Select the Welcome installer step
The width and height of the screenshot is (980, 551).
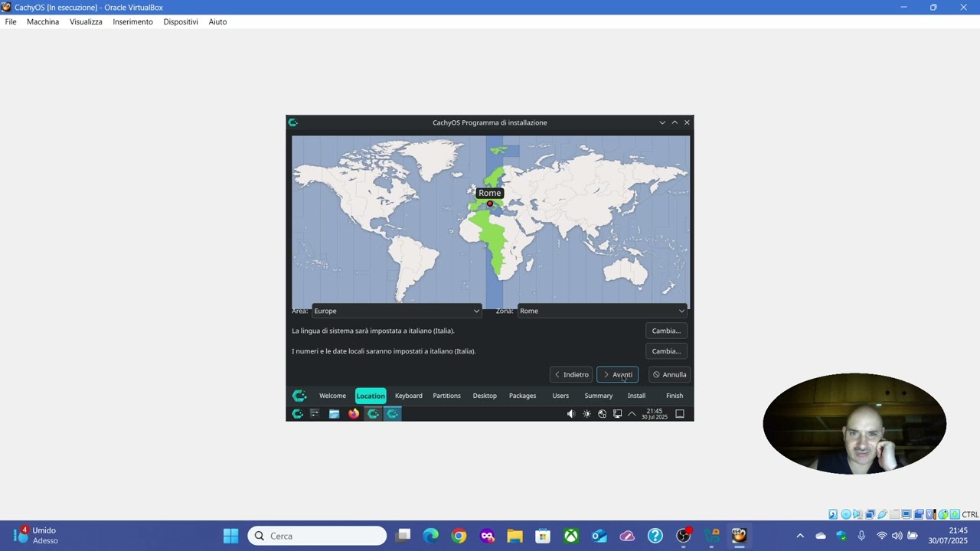click(x=332, y=396)
